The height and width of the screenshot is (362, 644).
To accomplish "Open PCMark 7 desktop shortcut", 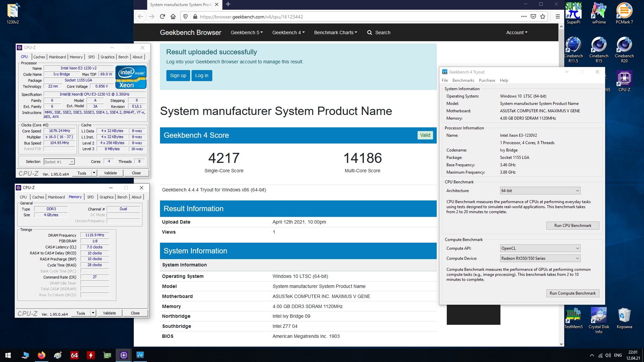I will tap(624, 13).
